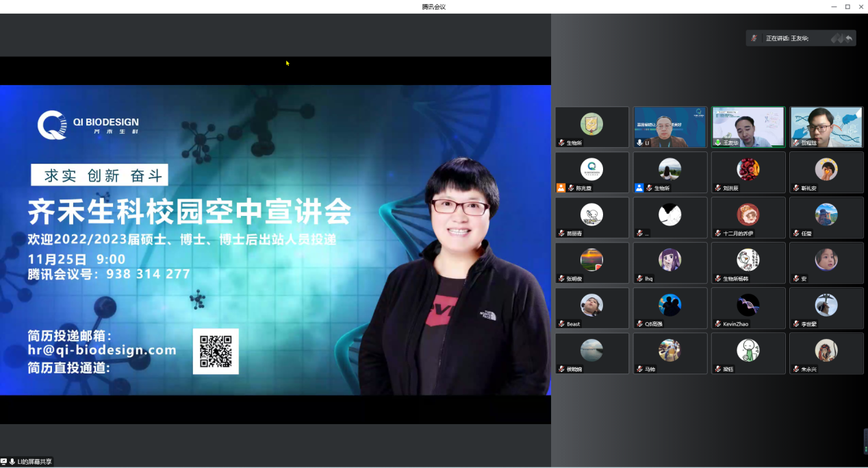The image size is (868, 468).
Task: Click blue co-host badge in second-row 生物所 tile
Action: [639, 188]
